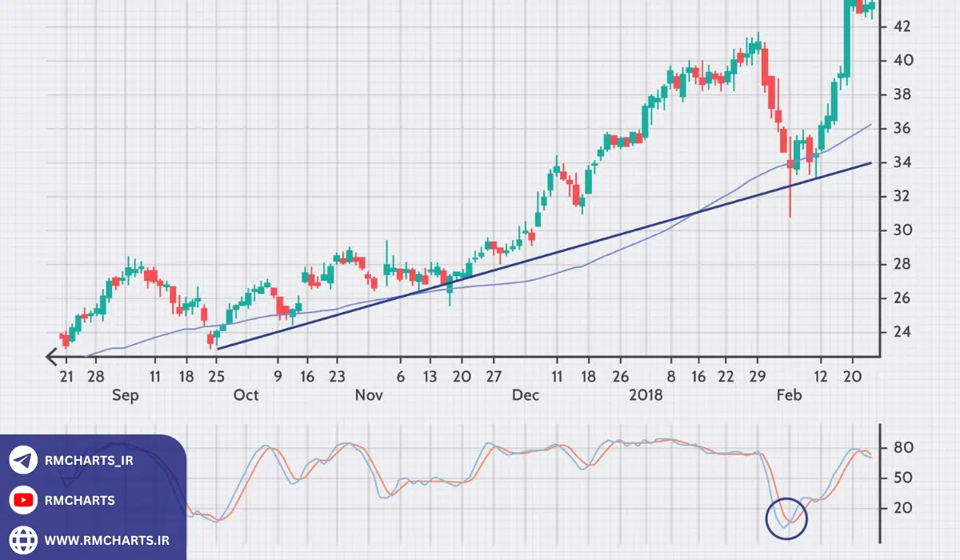Click the 50 level on the stochastic scale

902,478
